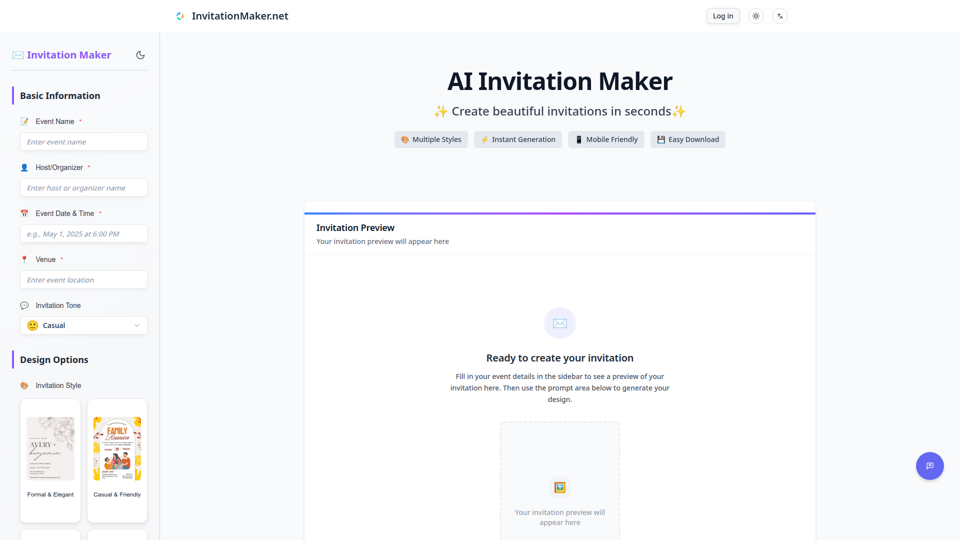Viewport: 960px width, 540px height.
Task: Click the floppy disk icon on Easy Download
Action: (x=661, y=140)
